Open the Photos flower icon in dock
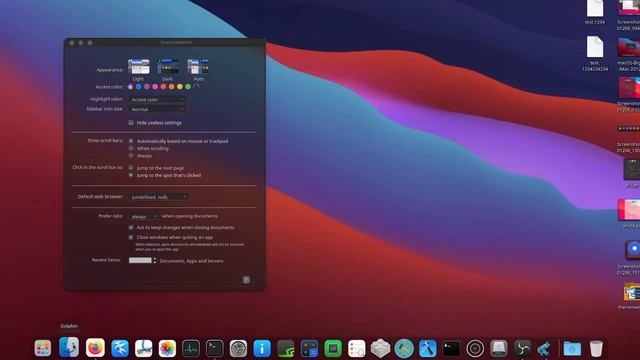Image resolution: width=640 pixels, height=360 pixels. (167, 348)
